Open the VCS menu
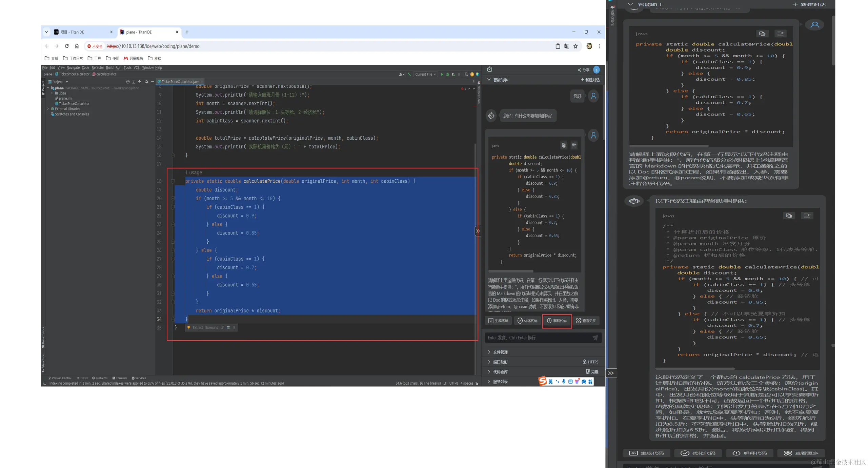This screenshot has width=868, height=468. [136, 67]
